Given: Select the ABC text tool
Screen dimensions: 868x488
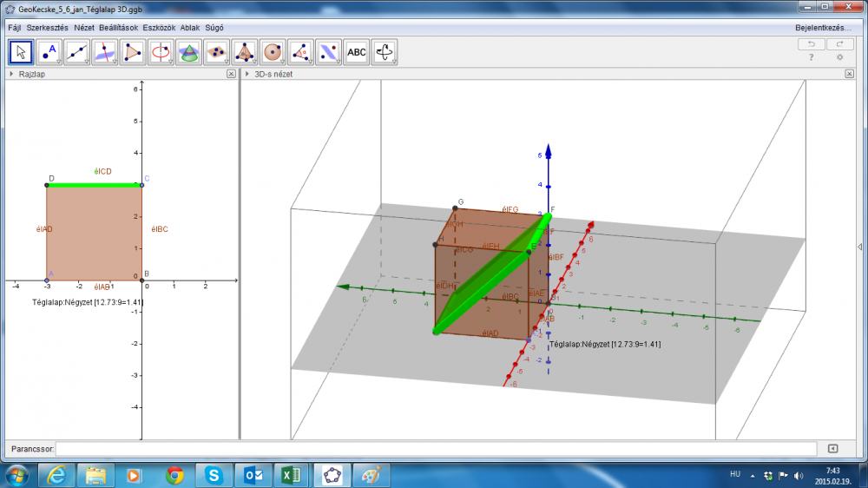Looking at the screenshot, I should 357,52.
